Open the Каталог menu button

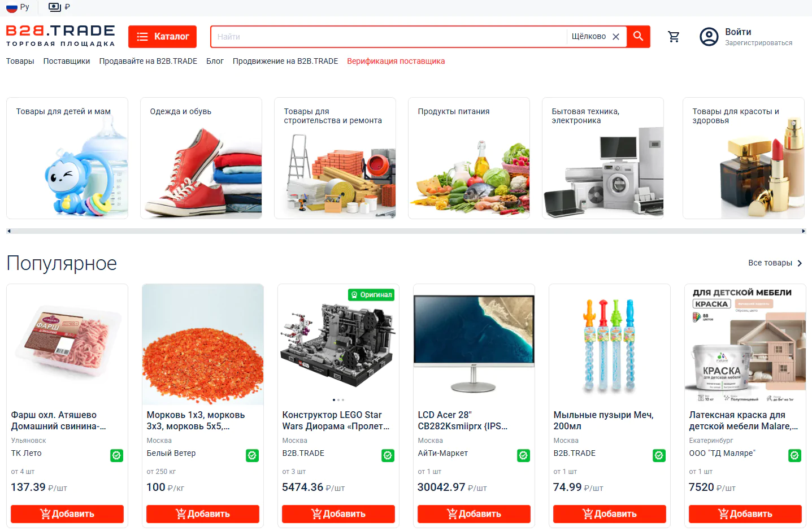tap(163, 37)
